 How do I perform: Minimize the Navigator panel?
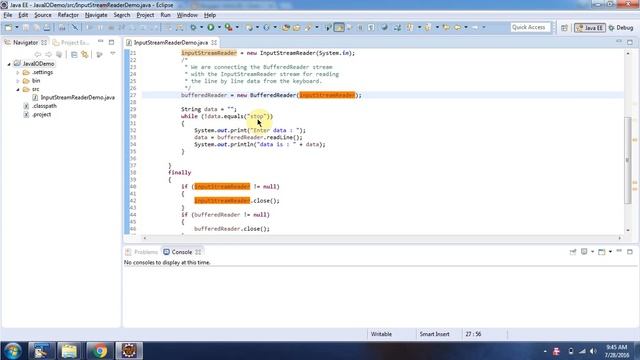click(x=100, y=42)
